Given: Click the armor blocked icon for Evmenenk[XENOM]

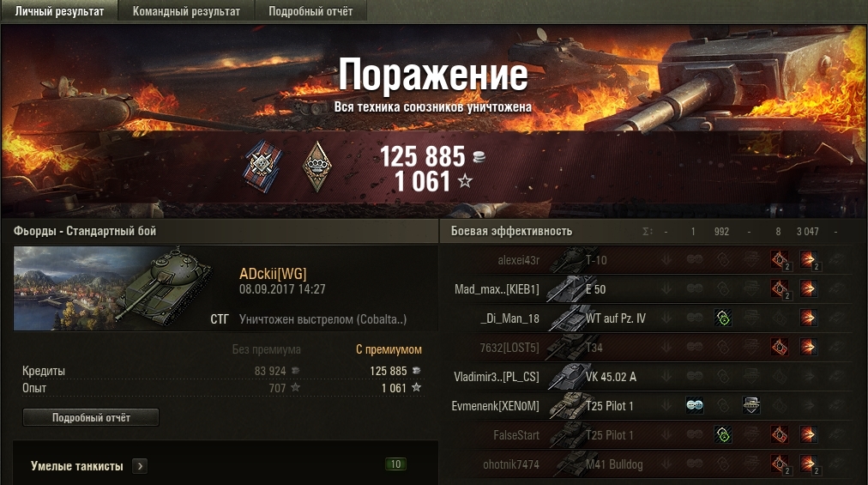Looking at the screenshot, I should 751,406.
